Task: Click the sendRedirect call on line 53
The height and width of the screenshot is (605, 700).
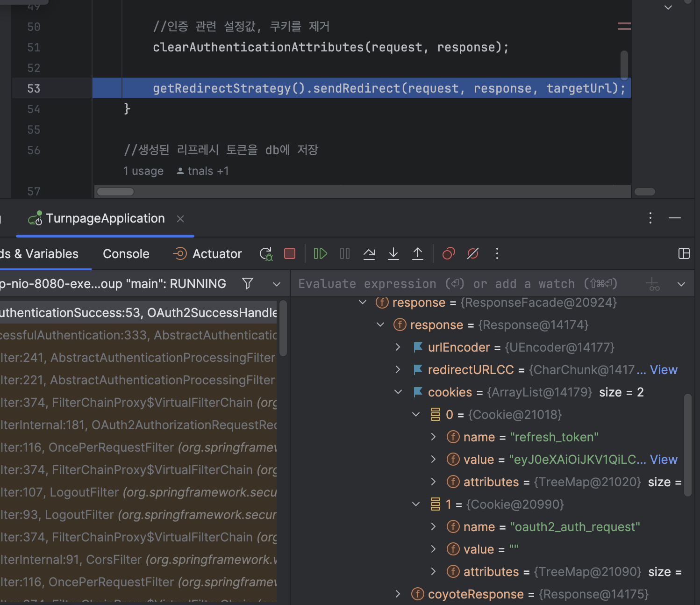Action: point(357,88)
